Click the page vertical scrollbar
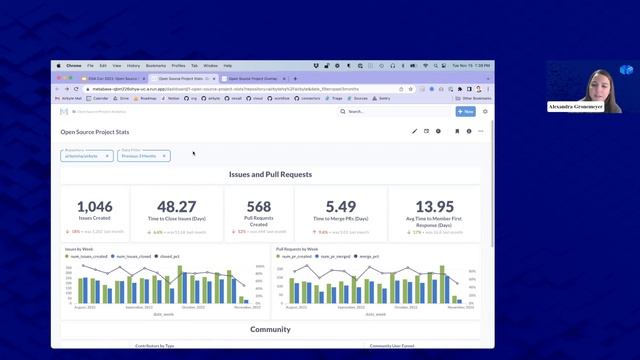640x360 pixels. click(x=492, y=184)
